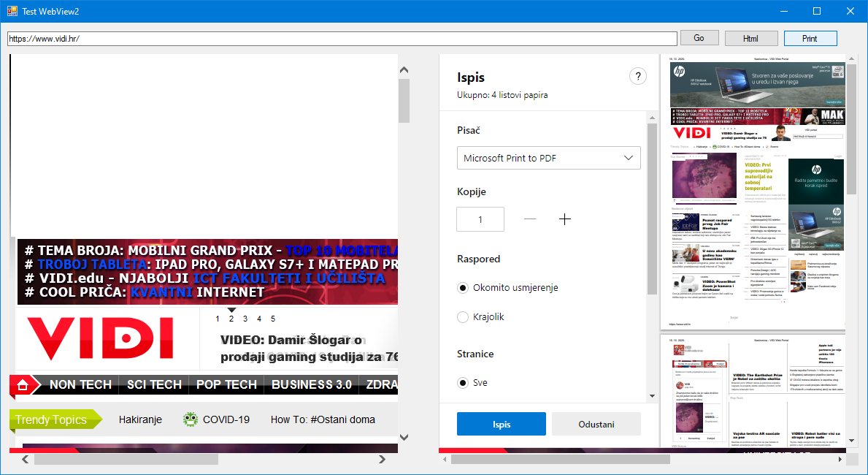Open the SCI TECH navigation tab
This screenshot has height=475, width=868.
(154, 384)
